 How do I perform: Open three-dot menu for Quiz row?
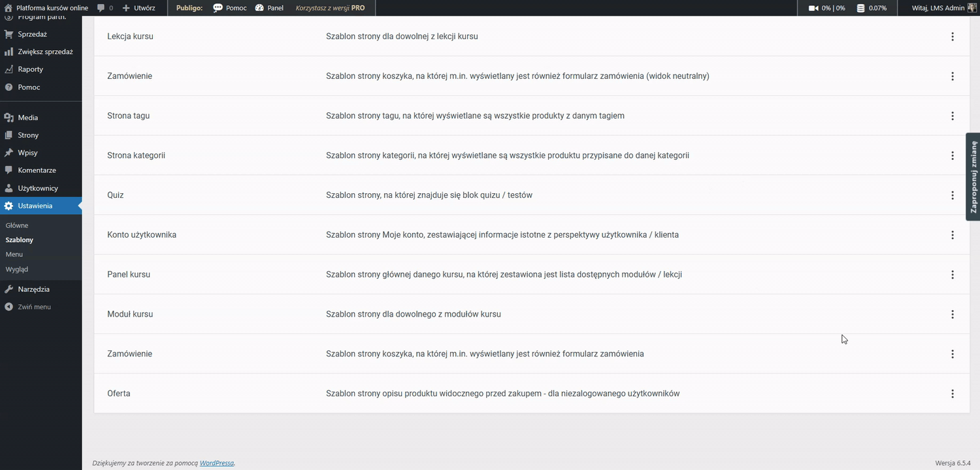click(x=952, y=195)
